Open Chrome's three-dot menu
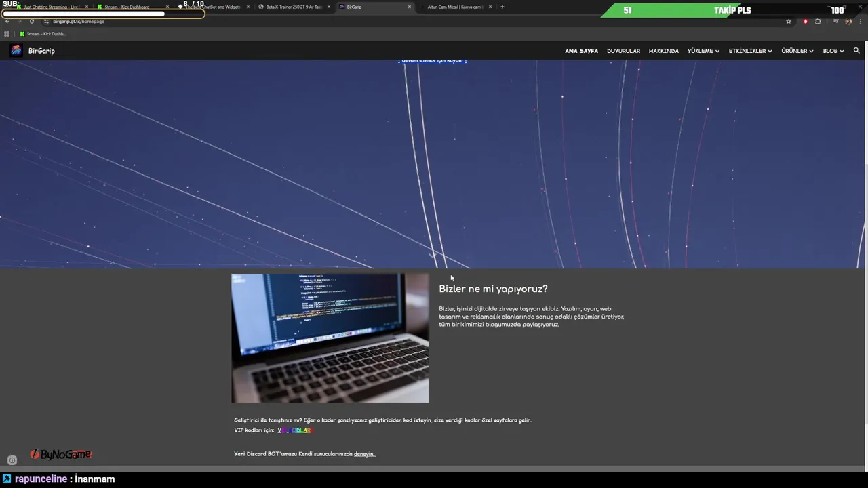Viewport: 868px width, 488px height. tap(860, 21)
